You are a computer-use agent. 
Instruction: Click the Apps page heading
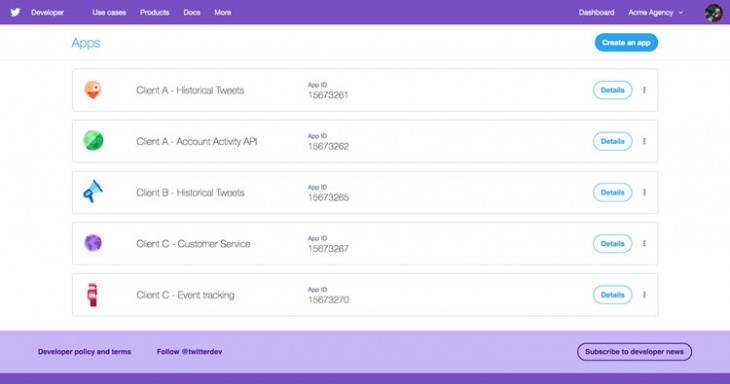click(x=86, y=43)
